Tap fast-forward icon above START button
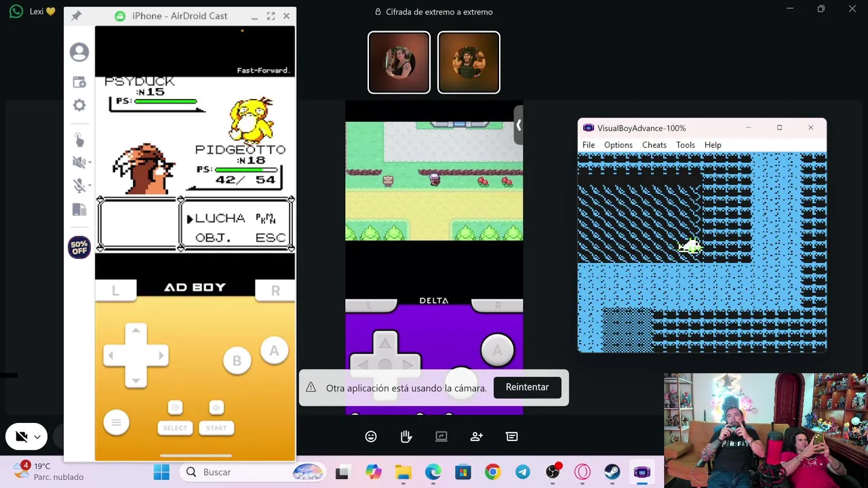 [x=216, y=407]
